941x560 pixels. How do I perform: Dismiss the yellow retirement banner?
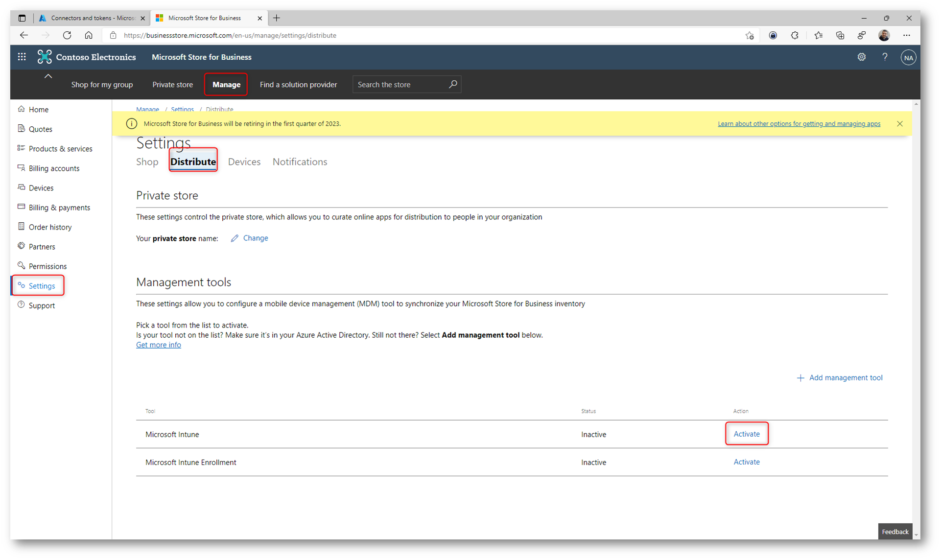[899, 123]
